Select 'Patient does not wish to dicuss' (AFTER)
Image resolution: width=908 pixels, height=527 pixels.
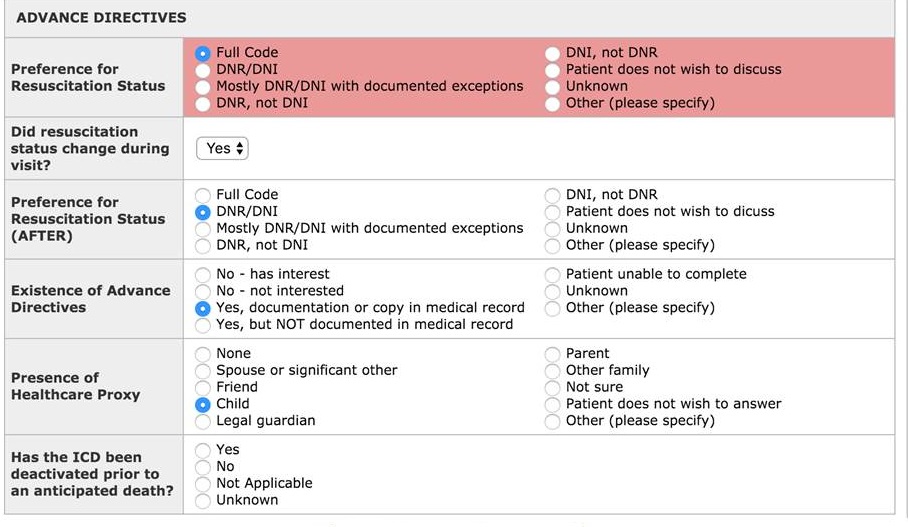[553, 212]
